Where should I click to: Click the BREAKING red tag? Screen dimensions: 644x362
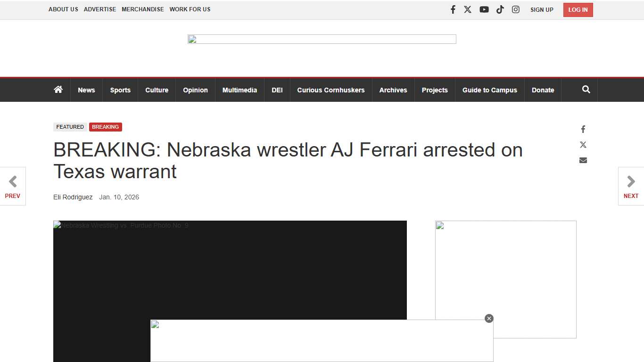click(x=105, y=127)
